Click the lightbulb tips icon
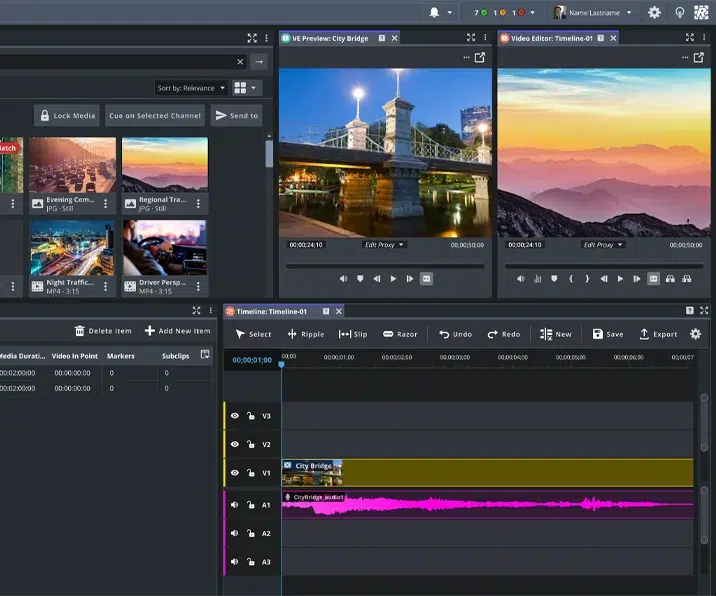716x596 pixels. coord(679,12)
